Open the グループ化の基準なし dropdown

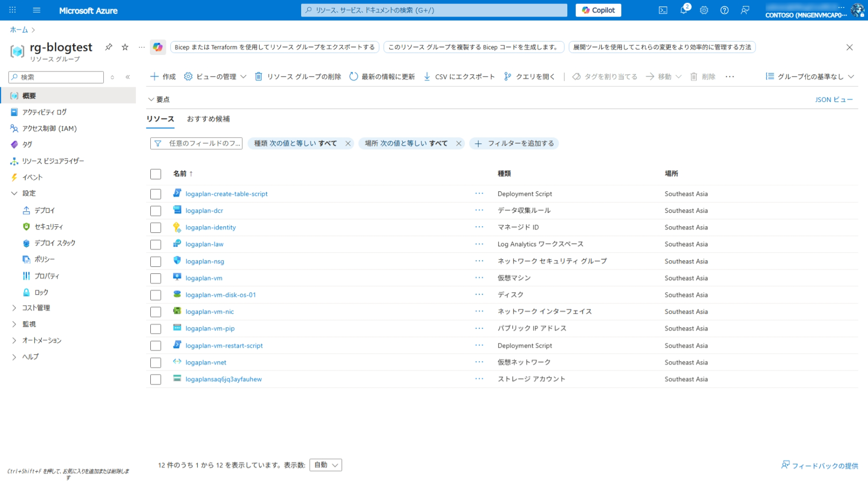pos(810,76)
